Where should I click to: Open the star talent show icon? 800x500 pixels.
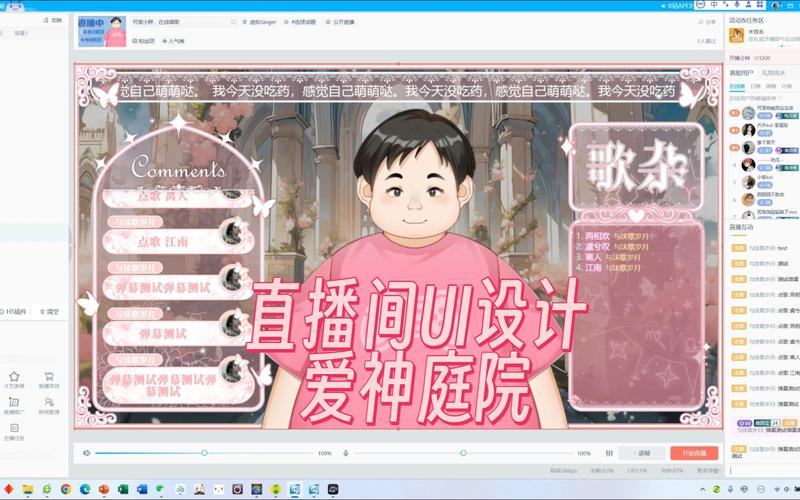click(x=14, y=378)
